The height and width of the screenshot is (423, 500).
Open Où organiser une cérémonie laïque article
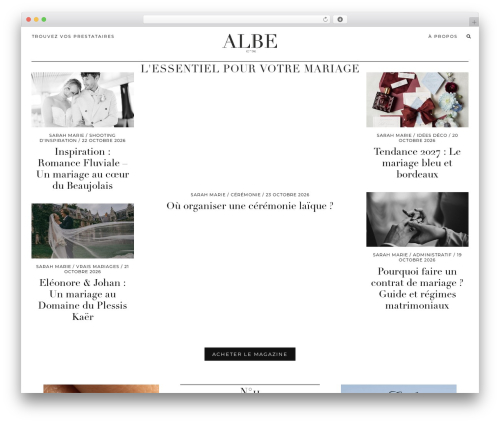coord(250,206)
